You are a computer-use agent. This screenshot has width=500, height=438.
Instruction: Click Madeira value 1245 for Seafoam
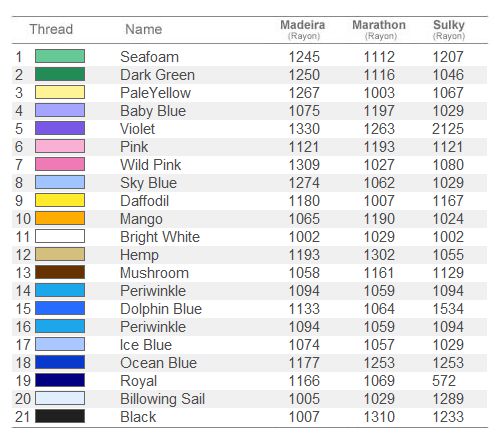click(x=304, y=57)
